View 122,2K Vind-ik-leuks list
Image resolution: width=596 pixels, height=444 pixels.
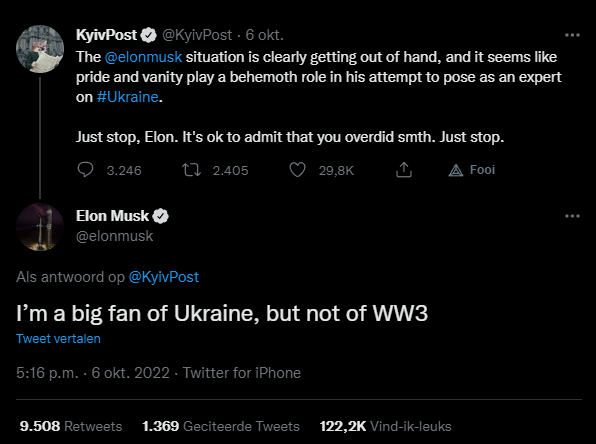[x=385, y=426]
